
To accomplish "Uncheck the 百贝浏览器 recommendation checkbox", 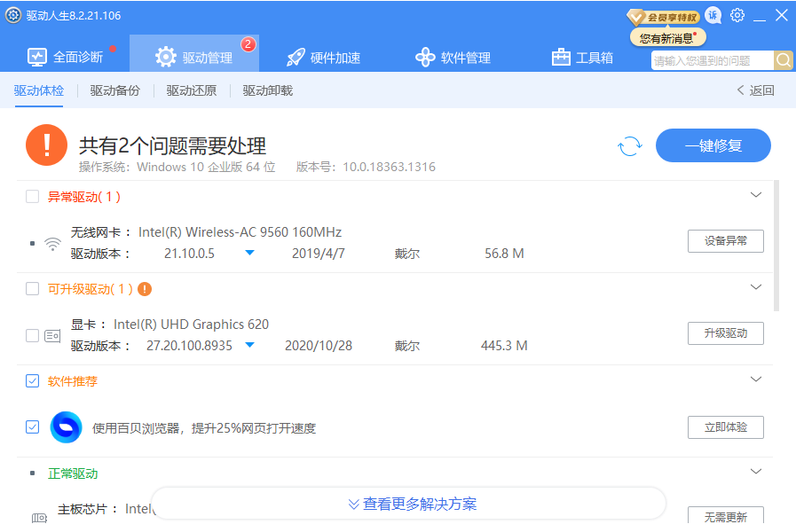I will pyautogui.click(x=33, y=427).
